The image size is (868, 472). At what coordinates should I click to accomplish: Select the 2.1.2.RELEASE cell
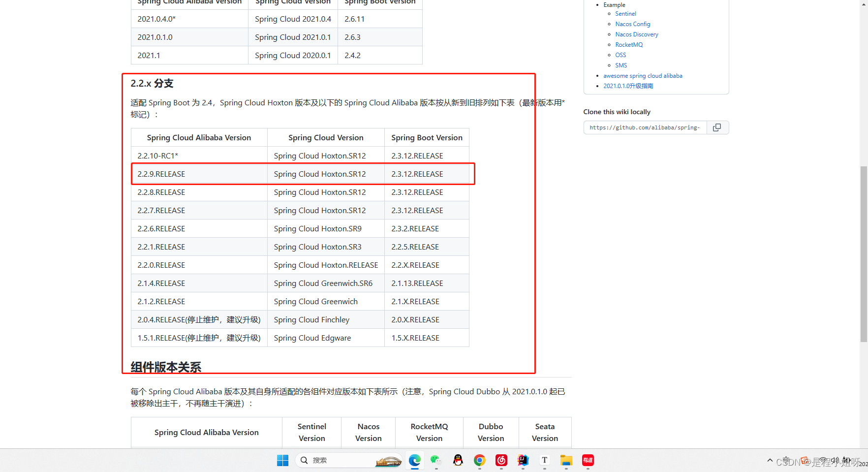click(199, 302)
